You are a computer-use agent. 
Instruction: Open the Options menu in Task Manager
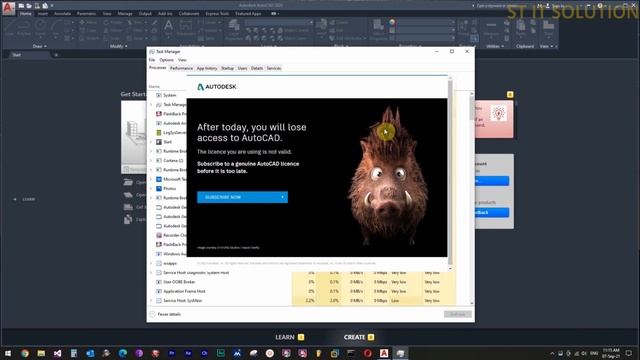click(167, 60)
